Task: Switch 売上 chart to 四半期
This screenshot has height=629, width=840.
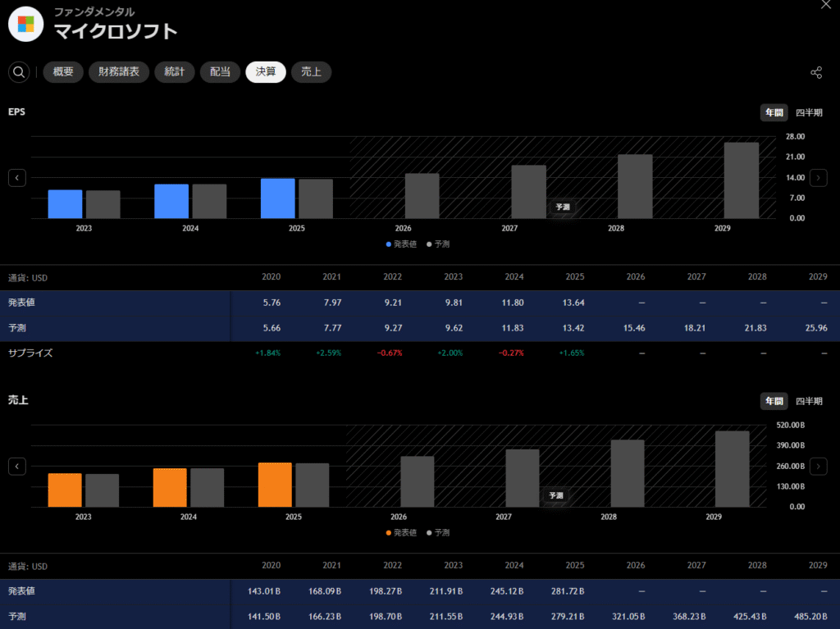Action: click(809, 401)
